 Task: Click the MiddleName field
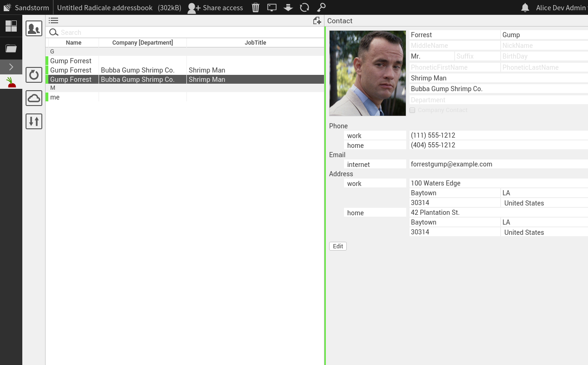455,46
